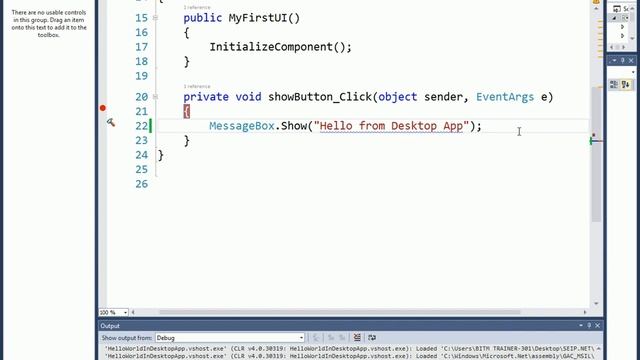Click the breakpoint red dot on line 21
The image size is (640, 360).
click(x=103, y=108)
